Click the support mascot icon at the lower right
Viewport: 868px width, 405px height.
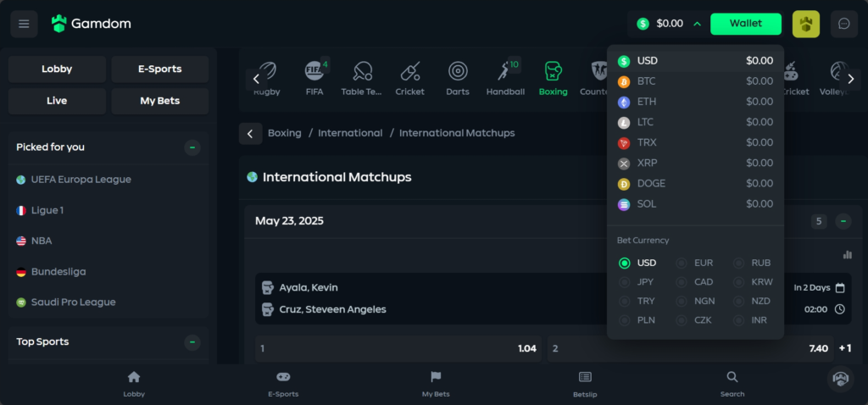(x=840, y=379)
